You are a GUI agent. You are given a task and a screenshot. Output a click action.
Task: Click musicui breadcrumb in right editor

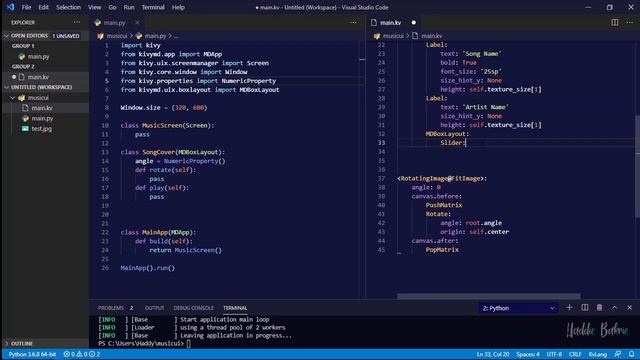(393, 36)
